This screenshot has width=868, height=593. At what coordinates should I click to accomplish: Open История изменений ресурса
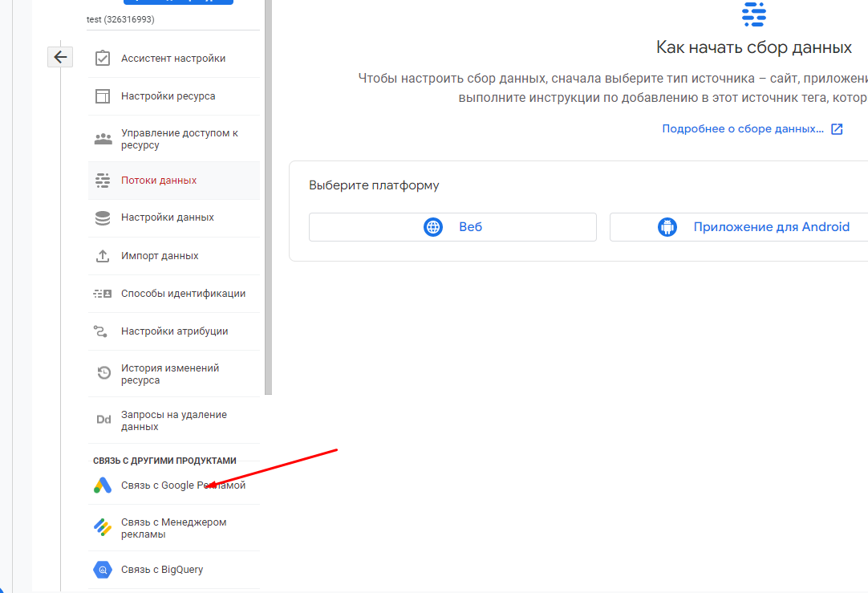point(170,374)
